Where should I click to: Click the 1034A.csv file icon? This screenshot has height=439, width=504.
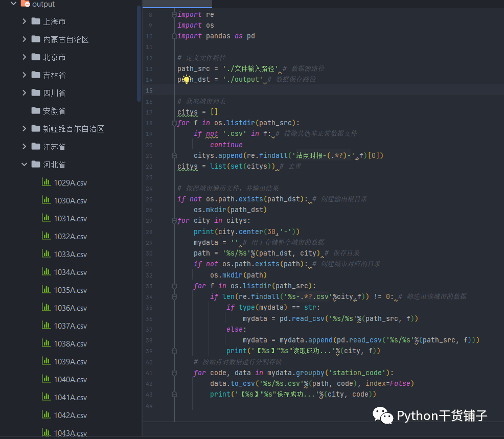coord(47,271)
